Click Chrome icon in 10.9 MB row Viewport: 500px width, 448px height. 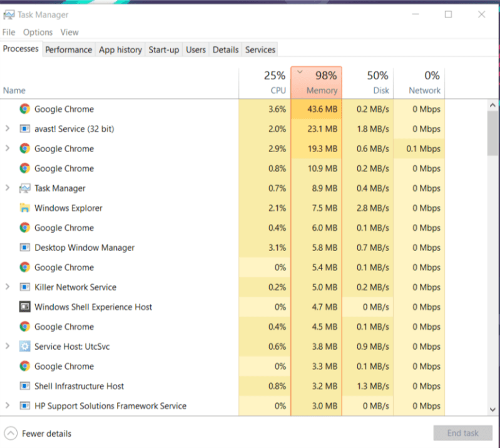tap(25, 168)
